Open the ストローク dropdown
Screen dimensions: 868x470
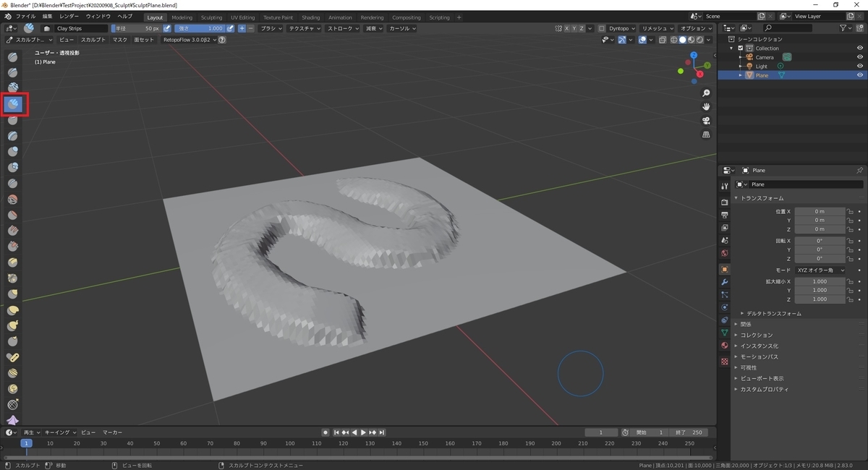(344, 28)
